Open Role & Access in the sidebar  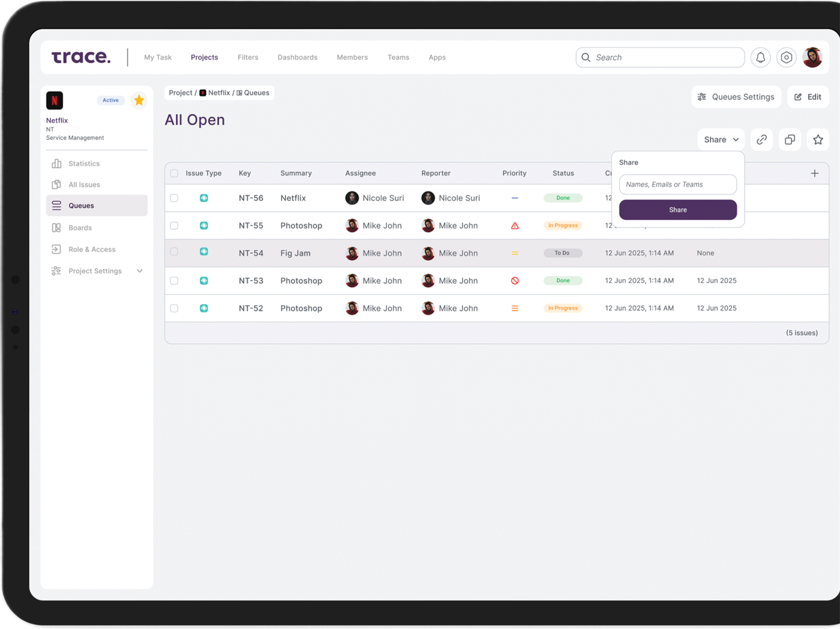pyautogui.click(x=97, y=249)
